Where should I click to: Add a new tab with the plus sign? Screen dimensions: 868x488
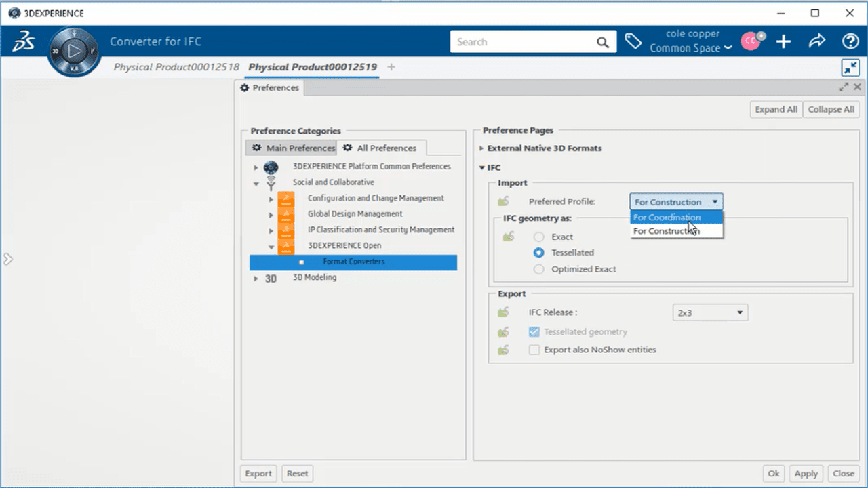[391, 67]
